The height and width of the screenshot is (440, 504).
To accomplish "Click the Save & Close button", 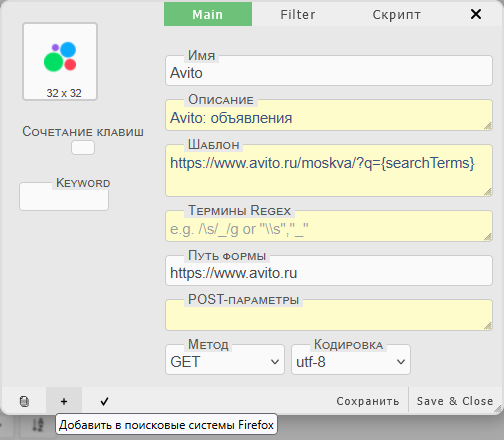I will tap(455, 401).
